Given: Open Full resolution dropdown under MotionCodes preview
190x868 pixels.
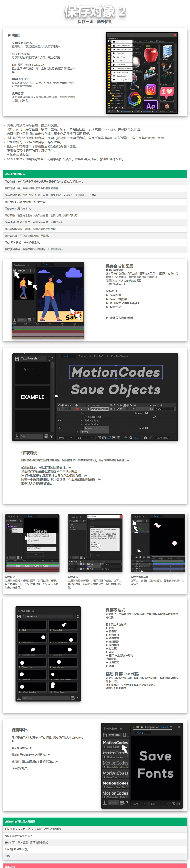Looking at the screenshot, I should click(84, 438).
